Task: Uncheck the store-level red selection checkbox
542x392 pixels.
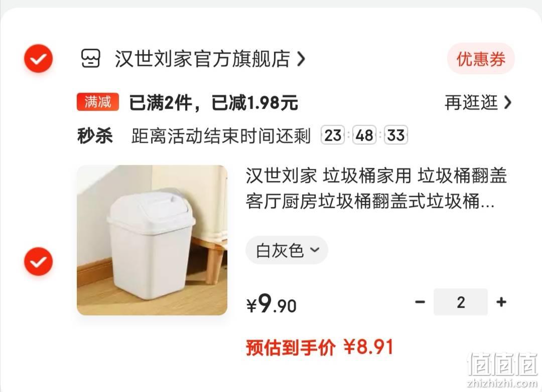Action: 38,58
